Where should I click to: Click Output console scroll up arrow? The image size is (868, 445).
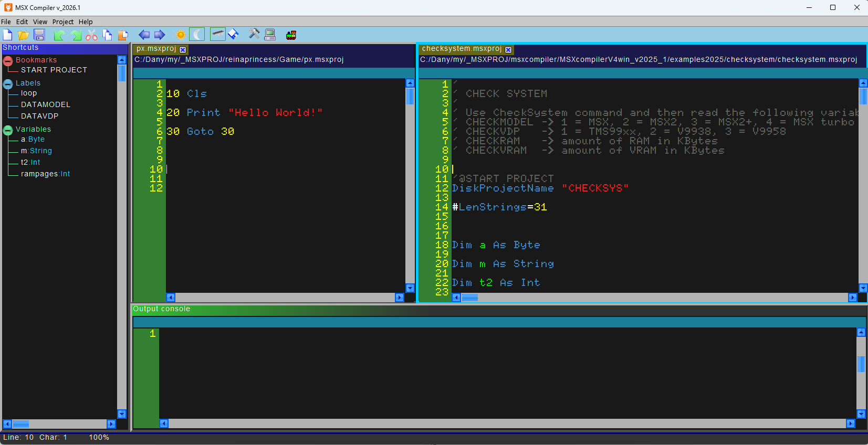861,332
